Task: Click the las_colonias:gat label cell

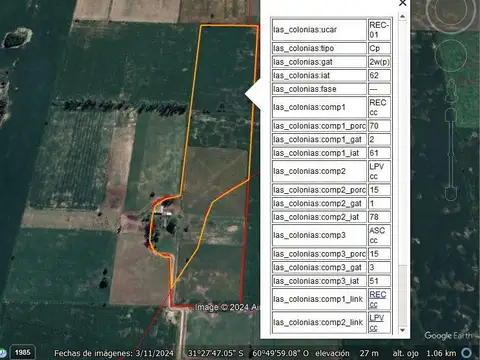Action: (x=319, y=62)
